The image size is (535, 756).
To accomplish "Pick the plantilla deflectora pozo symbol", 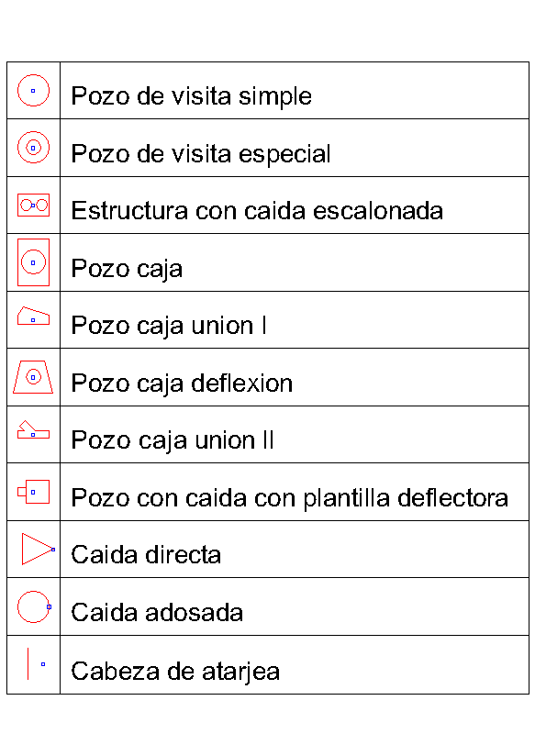I will point(33,492).
